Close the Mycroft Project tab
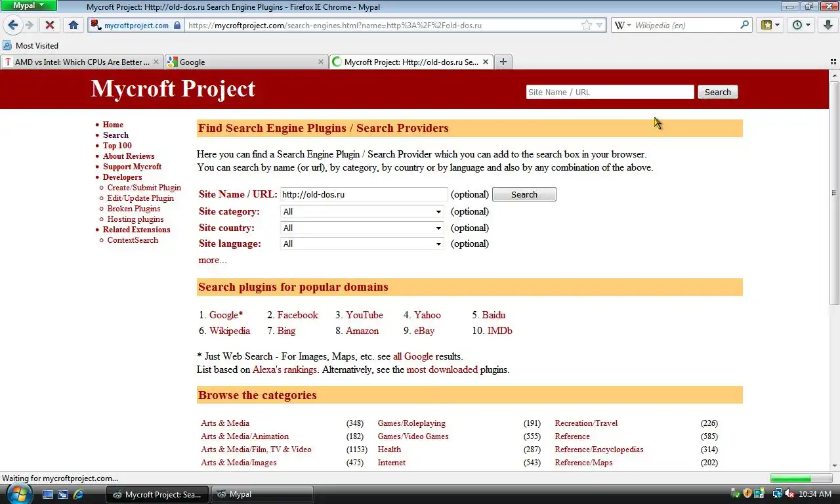 (486, 62)
